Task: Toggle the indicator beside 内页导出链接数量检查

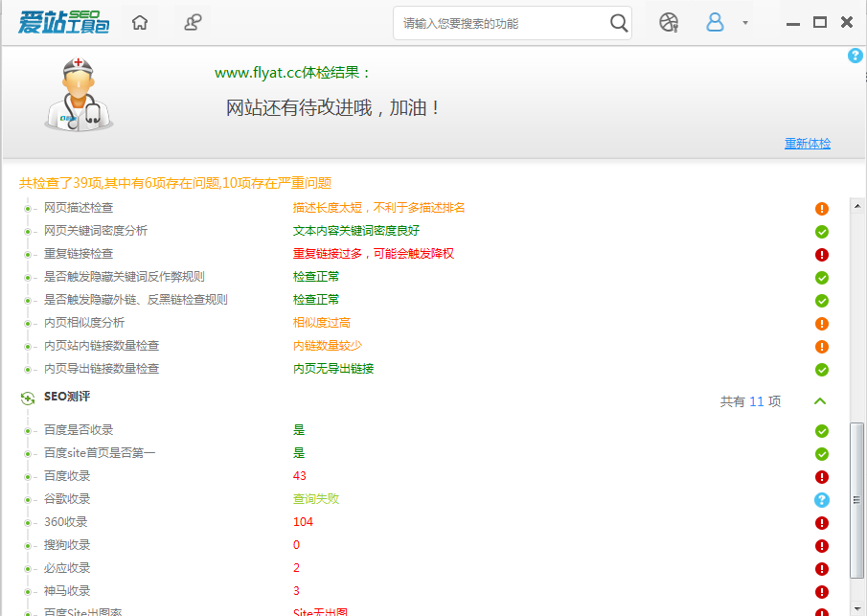Action: pyautogui.click(x=26, y=368)
